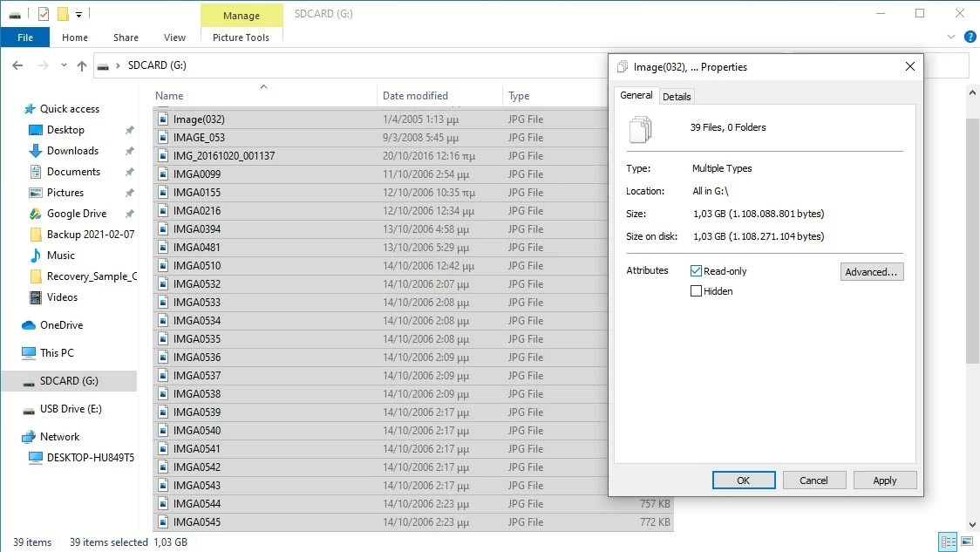Screen dimensions: 980x552
Task: Click the Help question mark icon
Action: 969,37
